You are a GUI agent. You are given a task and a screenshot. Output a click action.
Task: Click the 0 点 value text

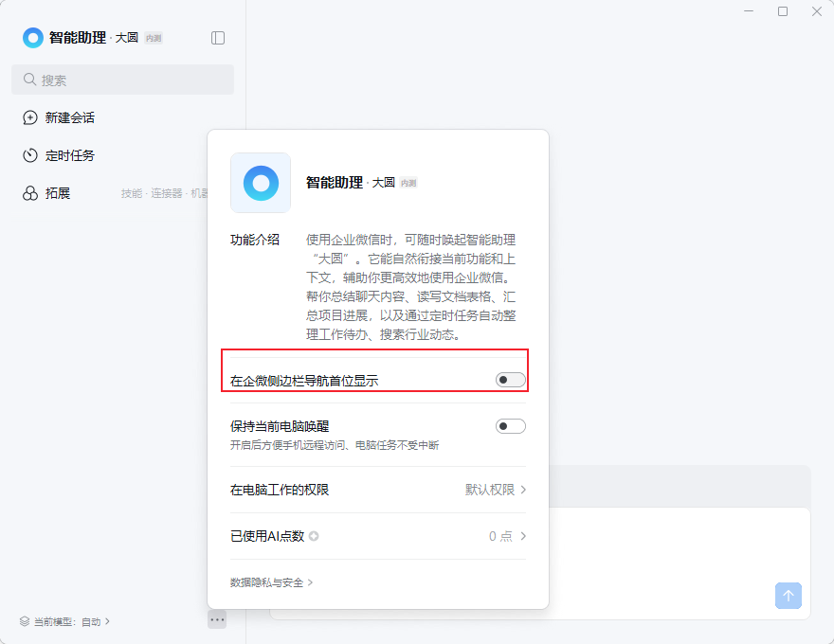pyautogui.click(x=500, y=536)
